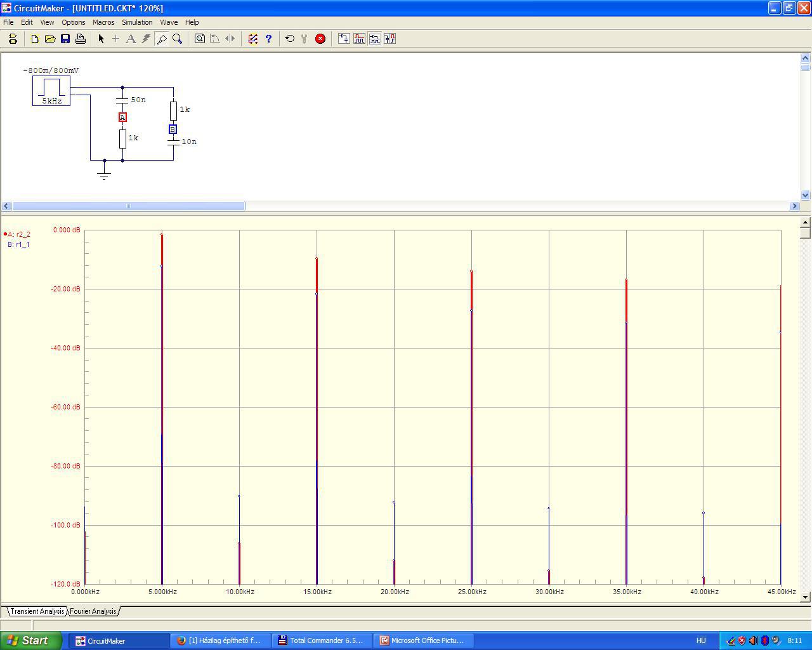Screen dimensions: 812x650
Task: Open the device panel toolbar icon
Action: (x=13, y=39)
